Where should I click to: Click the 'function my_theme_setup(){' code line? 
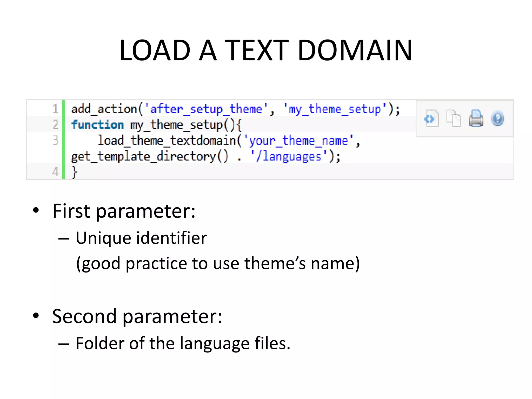point(156,125)
